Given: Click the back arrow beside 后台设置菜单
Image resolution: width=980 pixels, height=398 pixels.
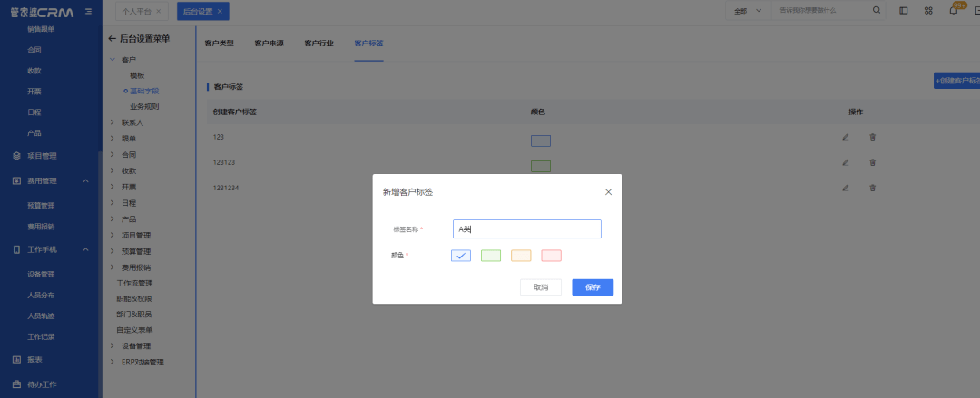Looking at the screenshot, I should tap(113, 38).
